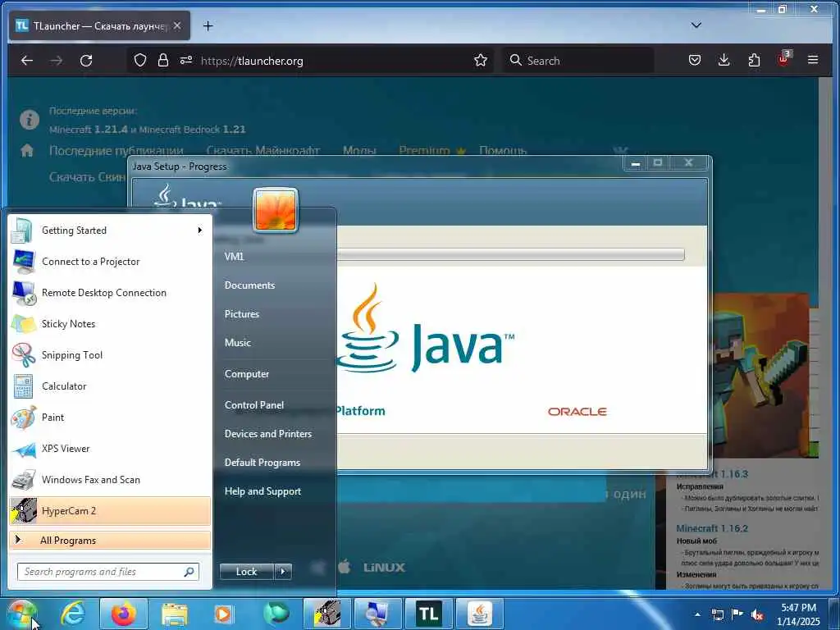Click the Pocket save icon
Viewport: 840px width, 630px height.
point(694,60)
